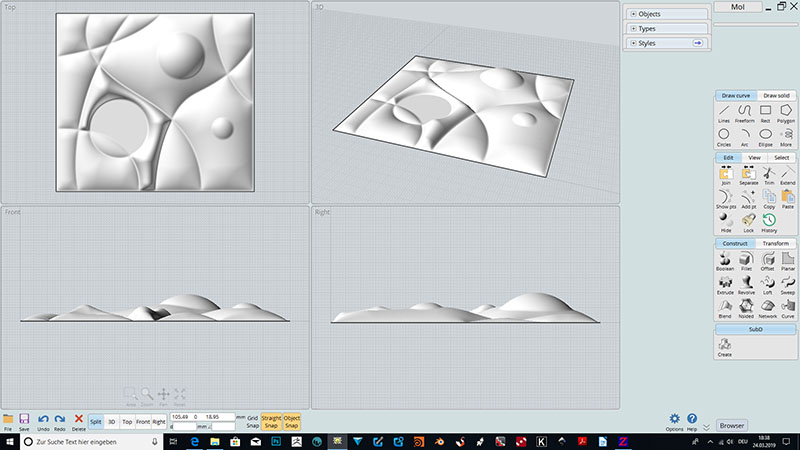Switch to the View tab
This screenshot has height=450, width=800.
pyautogui.click(x=755, y=158)
